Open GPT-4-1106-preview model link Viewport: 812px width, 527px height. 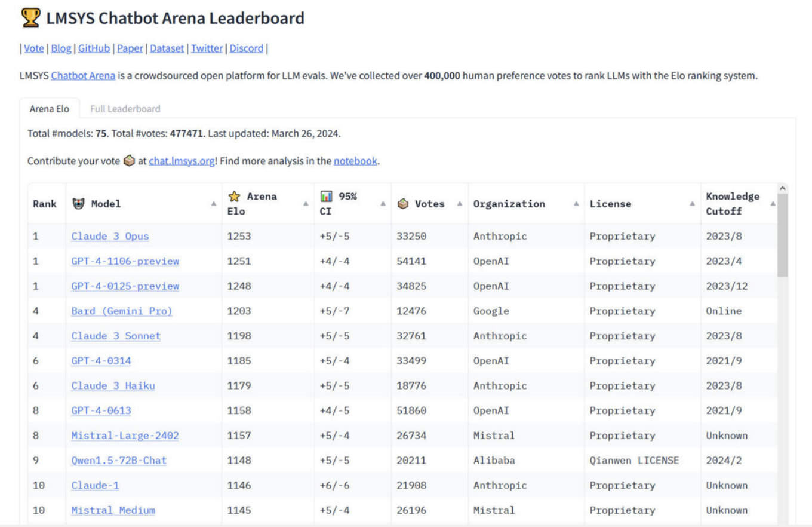(x=125, y=261)
